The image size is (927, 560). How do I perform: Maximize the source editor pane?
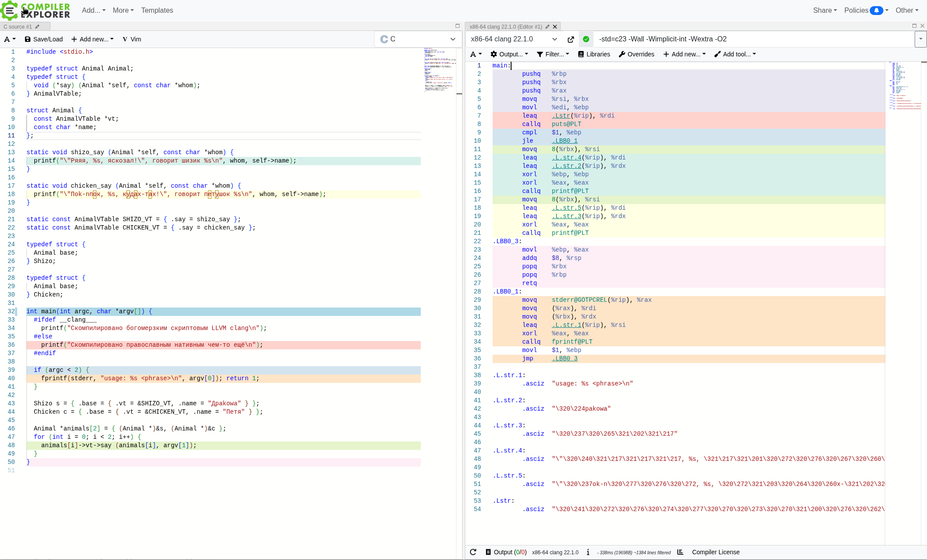point(457,26)
